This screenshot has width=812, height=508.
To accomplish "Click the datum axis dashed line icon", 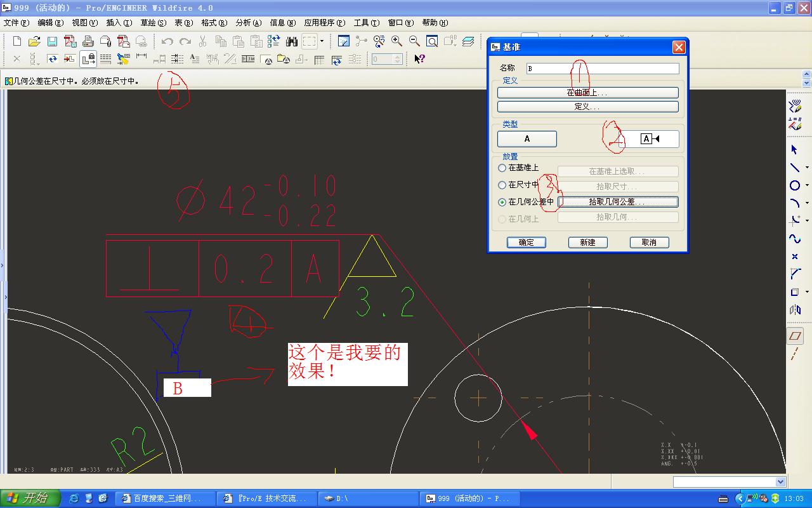I will click(794, 354).
